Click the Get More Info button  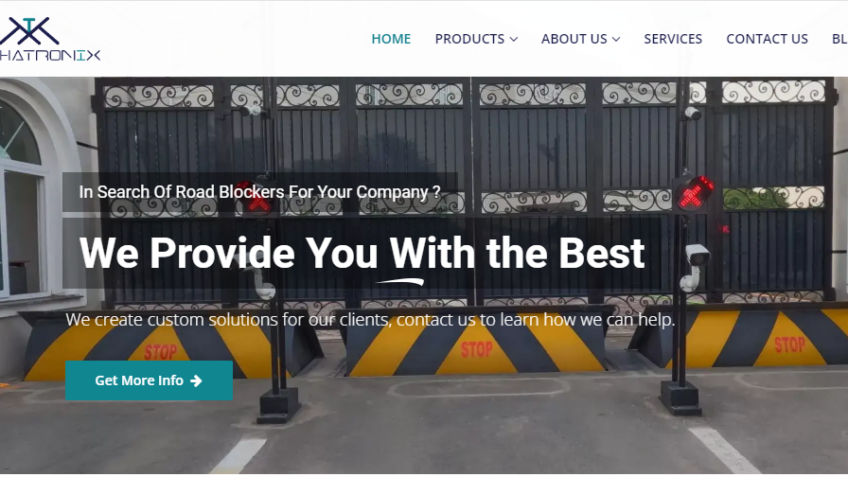(x=149, y=381)
